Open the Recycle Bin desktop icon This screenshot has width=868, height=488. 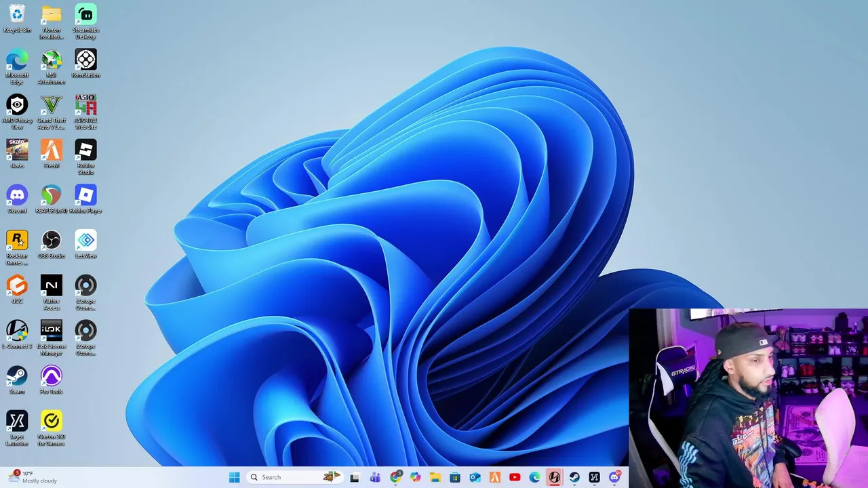click(x=17, y=19)
